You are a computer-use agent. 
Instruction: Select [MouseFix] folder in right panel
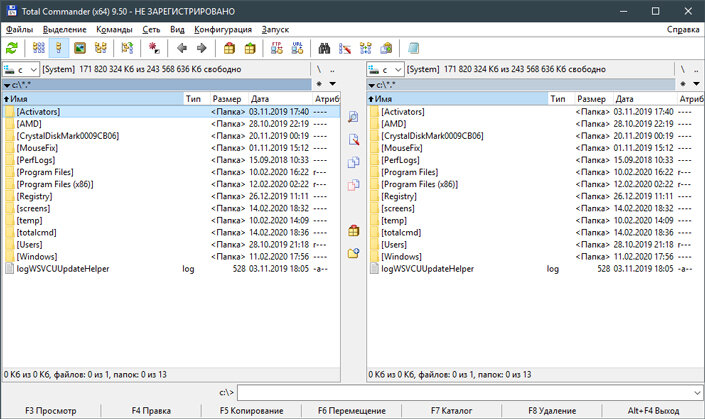tap(535, 148)
